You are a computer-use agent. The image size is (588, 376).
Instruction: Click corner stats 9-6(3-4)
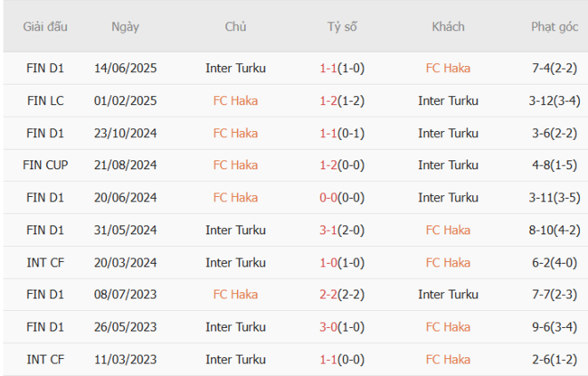(555, 326)
